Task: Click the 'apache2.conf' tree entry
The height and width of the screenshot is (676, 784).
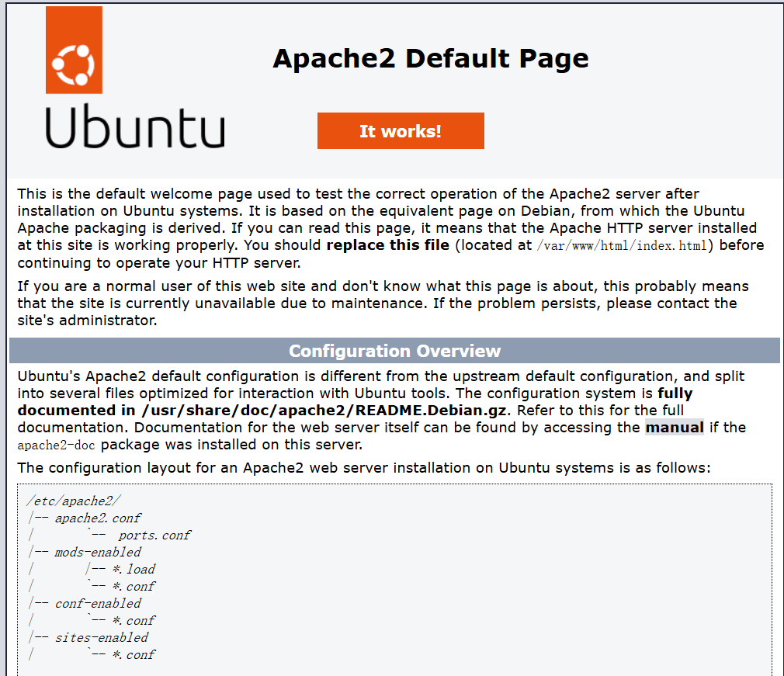Action: point(98,518)
